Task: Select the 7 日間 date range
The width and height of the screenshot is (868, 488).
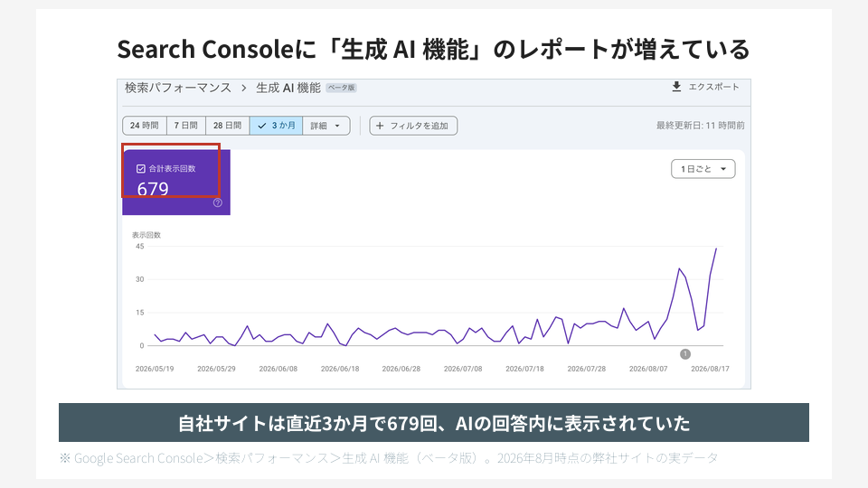Action: (186, 126)
